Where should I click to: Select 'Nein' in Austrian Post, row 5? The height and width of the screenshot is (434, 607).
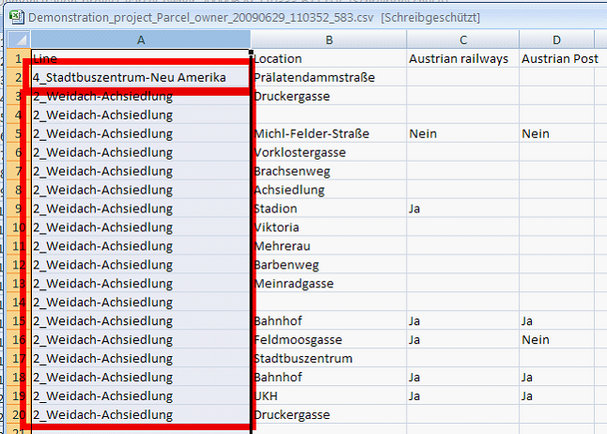click(x=557, y=134)
